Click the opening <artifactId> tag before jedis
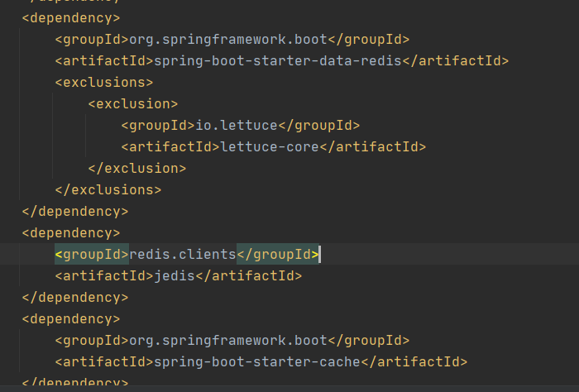 coord(104,275)
